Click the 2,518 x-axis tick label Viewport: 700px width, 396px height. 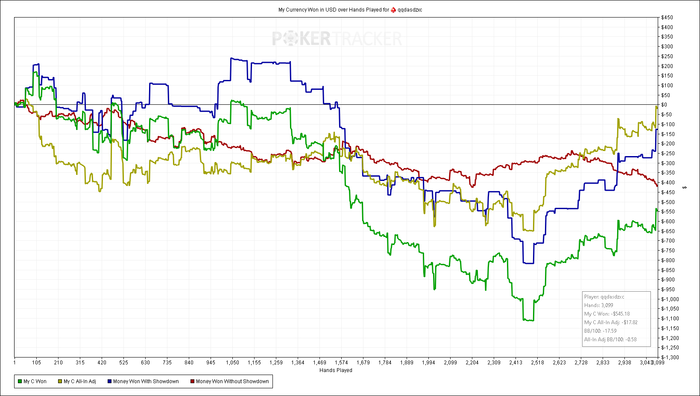pos(538,363)
